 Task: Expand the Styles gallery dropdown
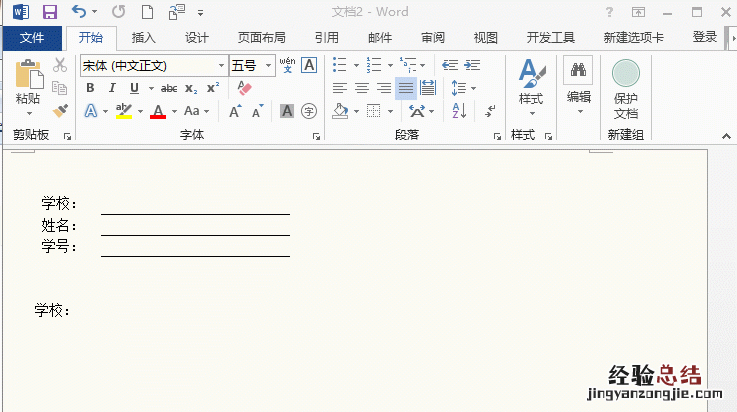[x=530, y=113]
